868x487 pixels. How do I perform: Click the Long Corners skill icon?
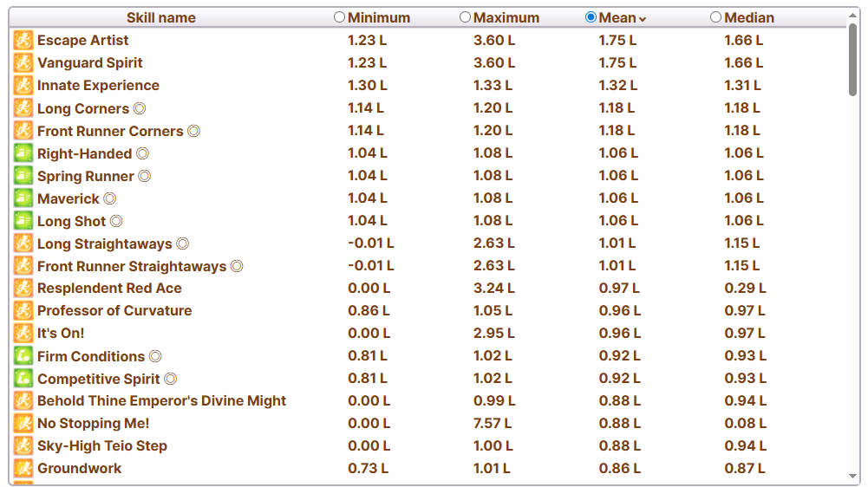23,108
